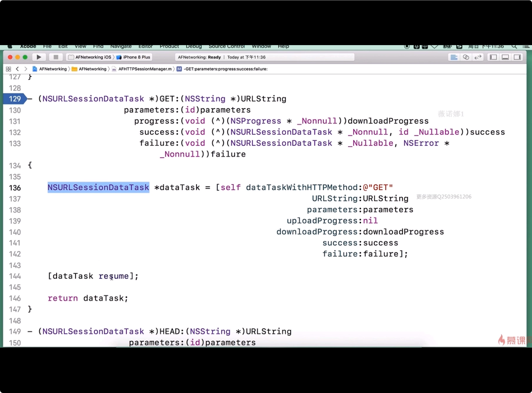
Task: Show the Standard editor
Action: click(454, 57)
